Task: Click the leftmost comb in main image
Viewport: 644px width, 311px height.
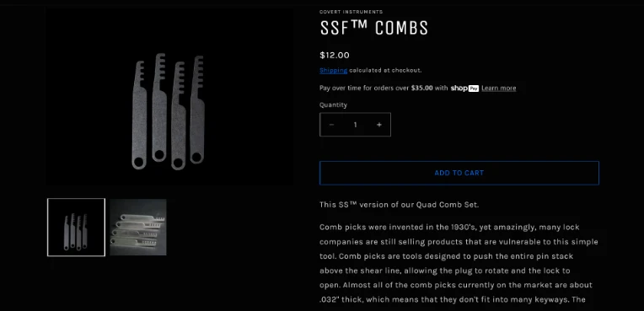Action: (x=139, y=115)
